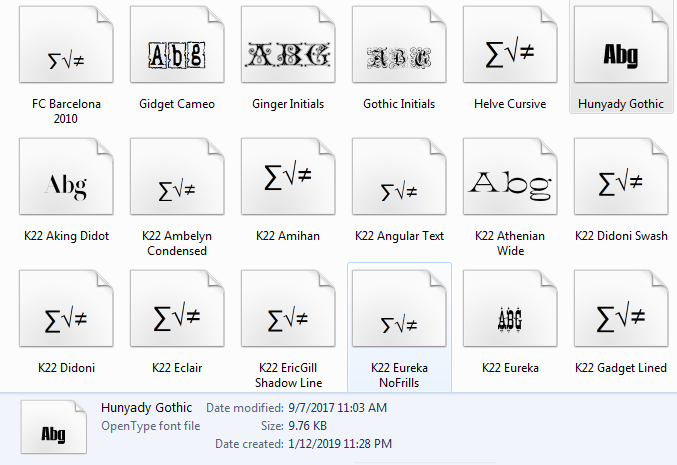Image resolution: width=677 pixels, height=465 pixels.
Task: Click the 'K22 Eureka NoFrills' file name
Action: click(399, 375)
